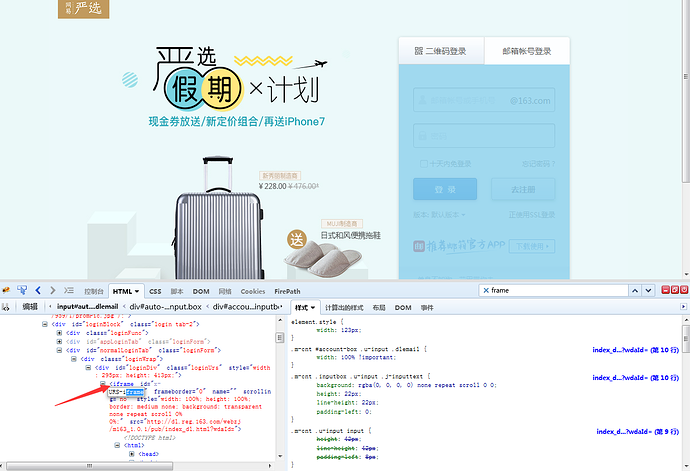Click the side panel toggle arrow
690x471 pixels.
(x=683, y=306)
